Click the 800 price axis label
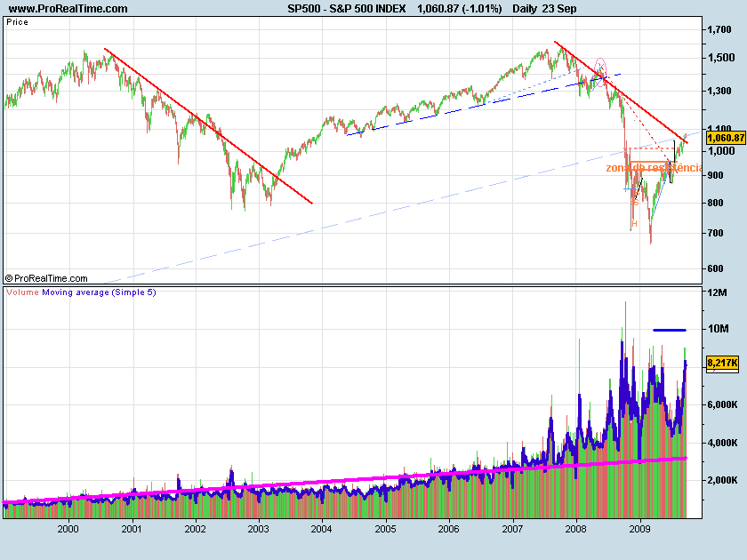 716,203
